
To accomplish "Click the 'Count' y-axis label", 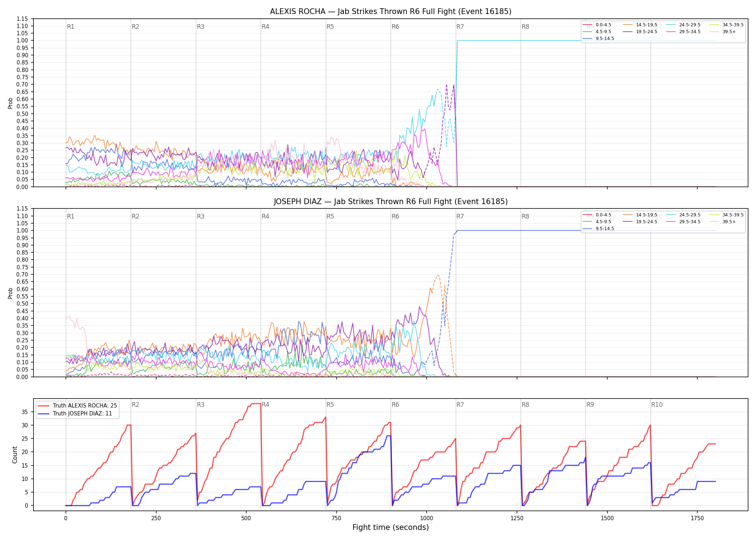I will (x=15, y=455).
